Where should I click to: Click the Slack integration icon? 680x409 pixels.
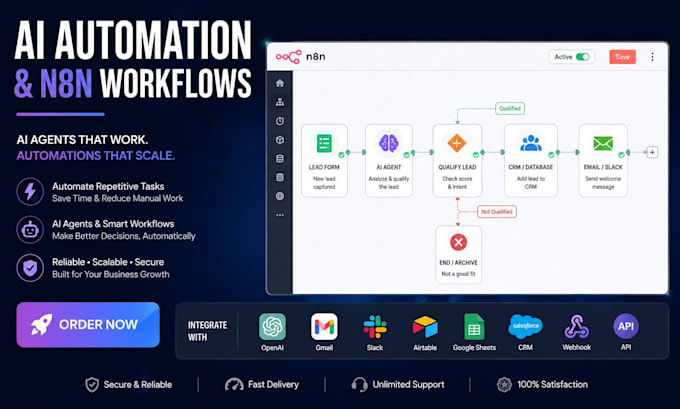click(x=375, y=327)
